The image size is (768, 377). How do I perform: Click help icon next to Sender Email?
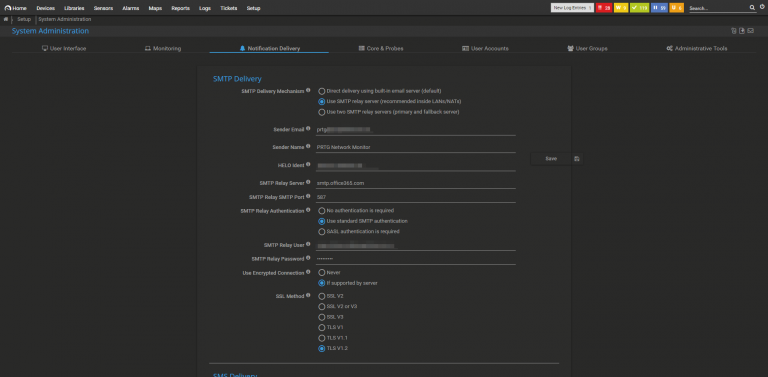click(308, 129)
